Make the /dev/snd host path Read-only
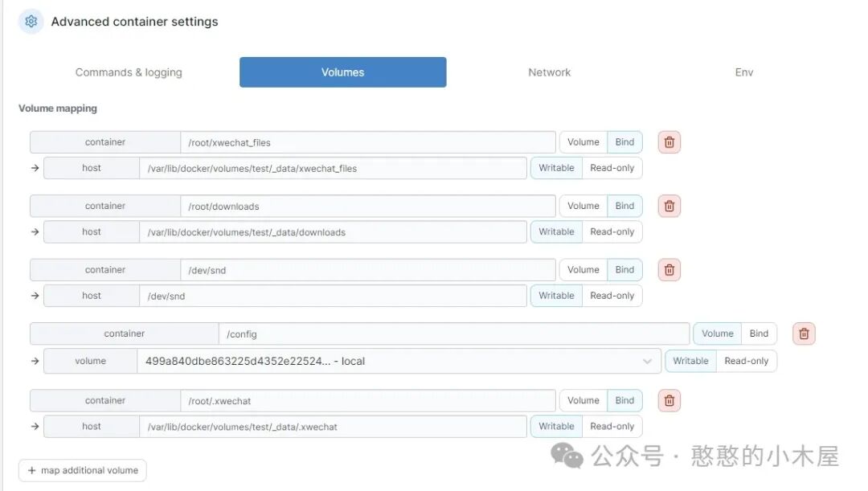868x491 pixels. 612,297
